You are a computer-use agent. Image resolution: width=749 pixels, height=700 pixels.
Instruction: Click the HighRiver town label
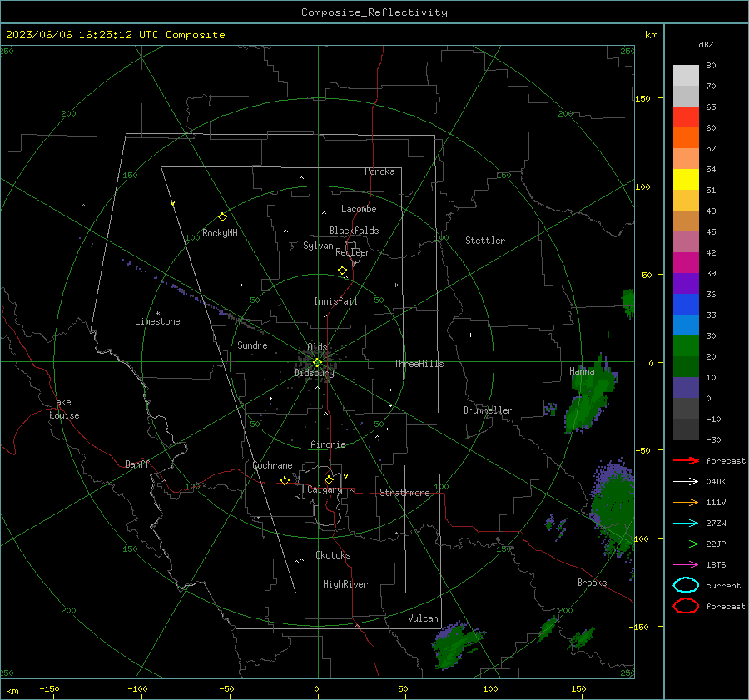click(345, 584)
